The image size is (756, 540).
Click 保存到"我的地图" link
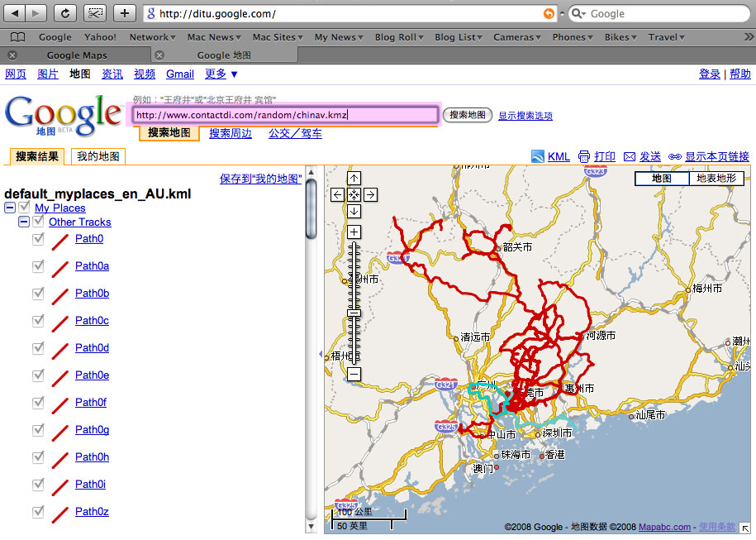260,179
